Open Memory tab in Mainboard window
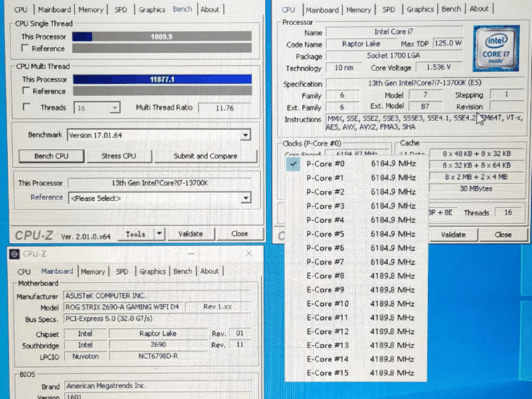The width and height of the screenshot is (532, 399). click(92, 272)
